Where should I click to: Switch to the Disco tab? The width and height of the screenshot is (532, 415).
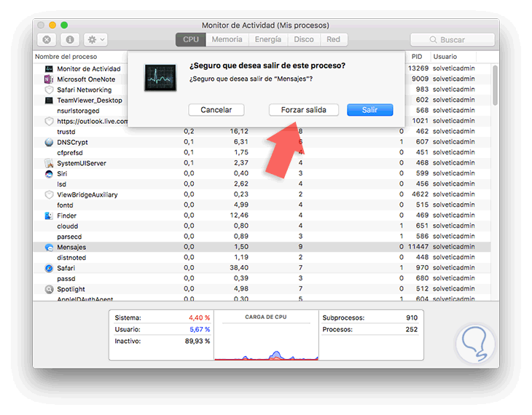coord(304,39)
